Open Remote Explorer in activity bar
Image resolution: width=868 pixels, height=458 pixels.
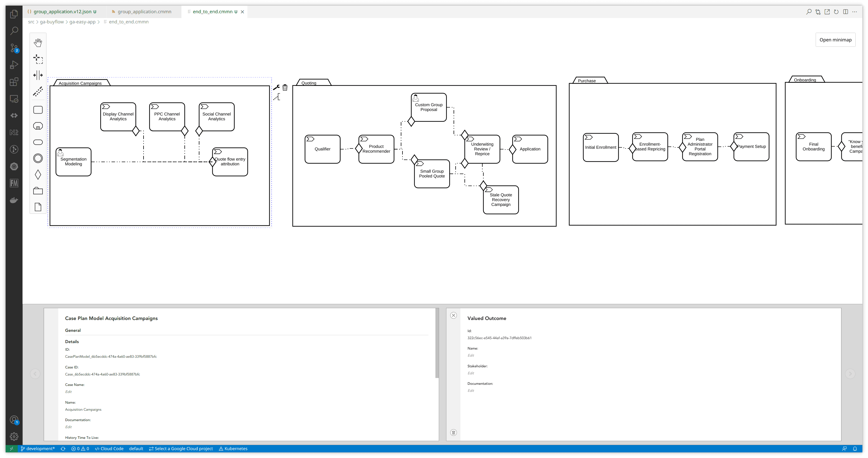pyautogui.click(x=14, y=99)
